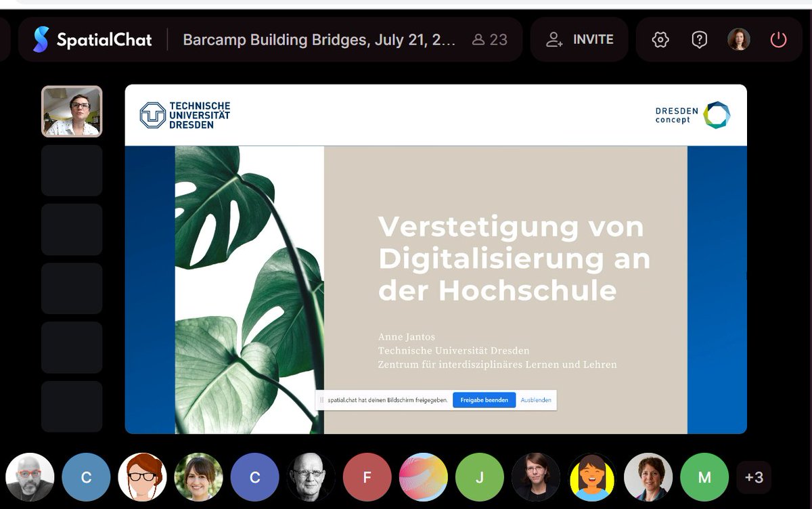
Task: Click the Dresden concept logo
Action: tap(693, 115)
